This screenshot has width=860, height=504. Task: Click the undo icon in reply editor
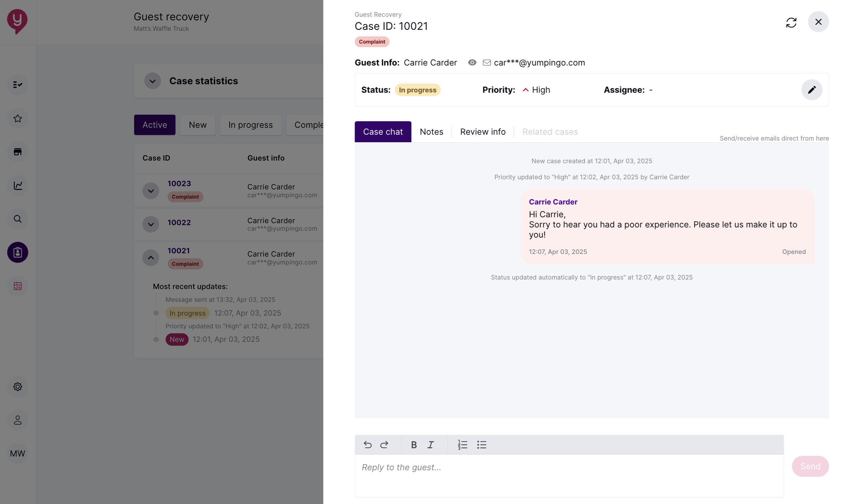point(368,445)
